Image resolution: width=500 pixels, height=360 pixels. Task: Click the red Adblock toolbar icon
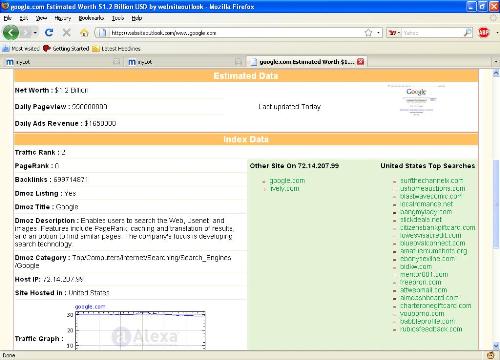click(x=484, y=32)
